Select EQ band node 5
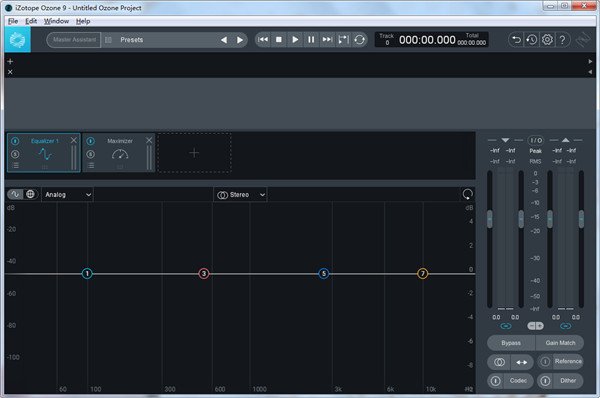Screen dimensions: 600x398 324,274
